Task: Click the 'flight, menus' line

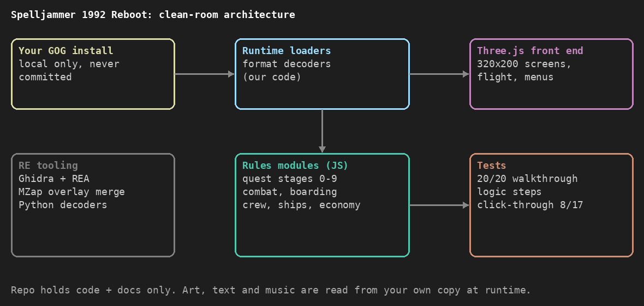Action: click(515, 77)
